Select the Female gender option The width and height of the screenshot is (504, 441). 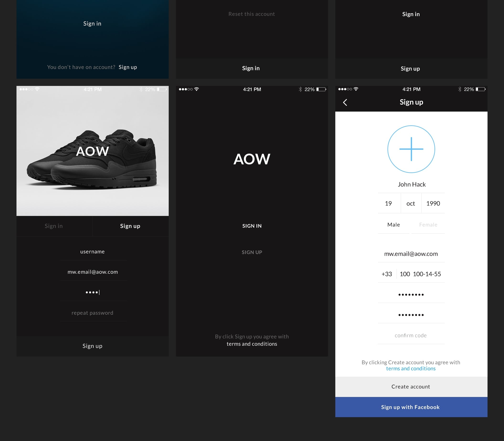pos(428,225)
